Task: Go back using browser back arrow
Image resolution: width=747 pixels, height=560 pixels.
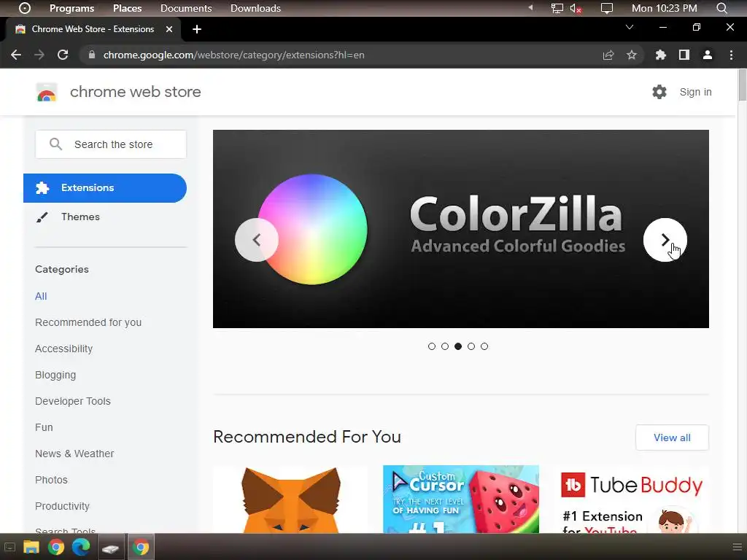Action: click(x=16, y=55)
